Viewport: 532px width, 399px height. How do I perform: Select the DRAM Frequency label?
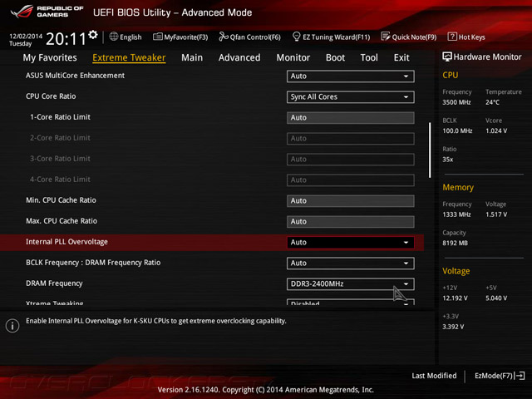[x=54, y=283]
